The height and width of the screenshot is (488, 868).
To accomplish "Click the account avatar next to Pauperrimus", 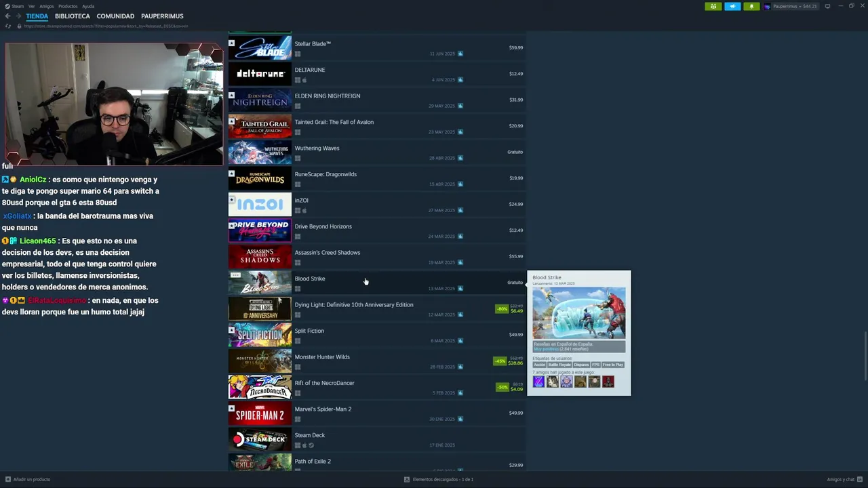I will click(767, 6).
